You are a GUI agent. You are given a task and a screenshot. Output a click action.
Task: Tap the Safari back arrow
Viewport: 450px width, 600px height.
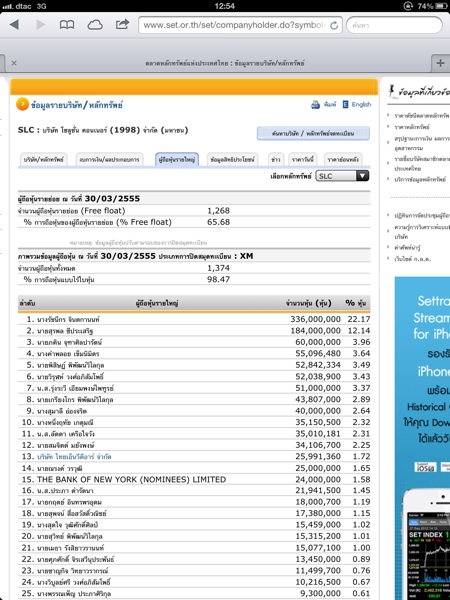[15, 25]
